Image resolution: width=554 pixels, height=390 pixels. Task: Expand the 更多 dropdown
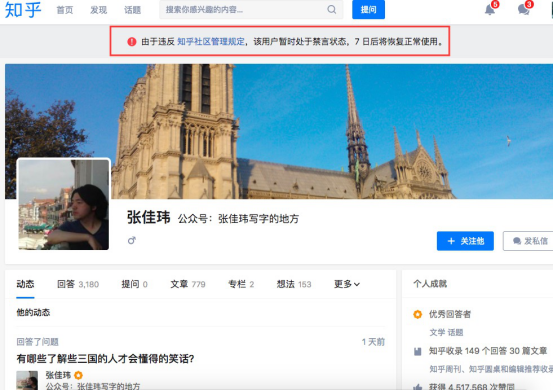pos(347,284)
